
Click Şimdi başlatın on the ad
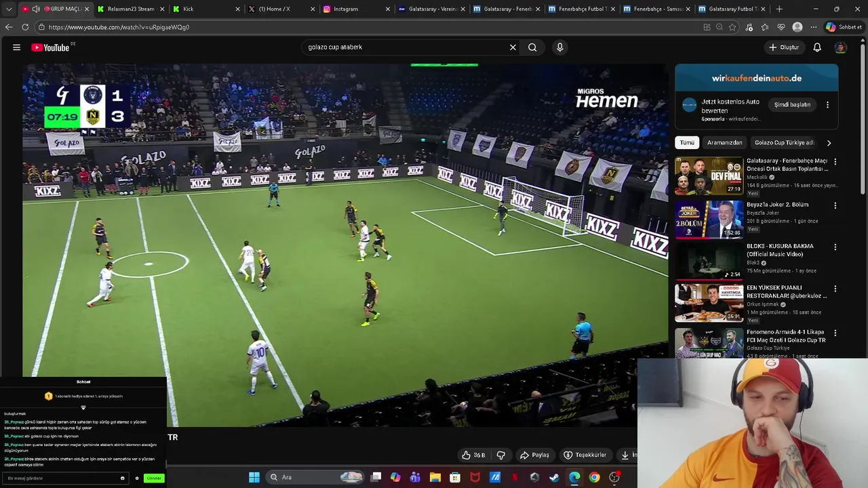point(792,105)
